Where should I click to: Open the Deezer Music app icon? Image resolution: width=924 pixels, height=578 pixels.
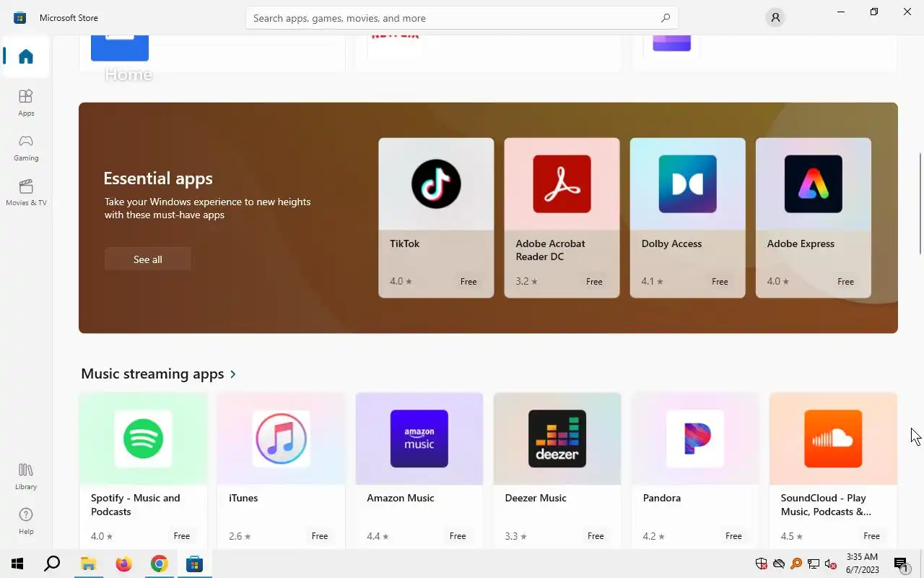(557, 439)
